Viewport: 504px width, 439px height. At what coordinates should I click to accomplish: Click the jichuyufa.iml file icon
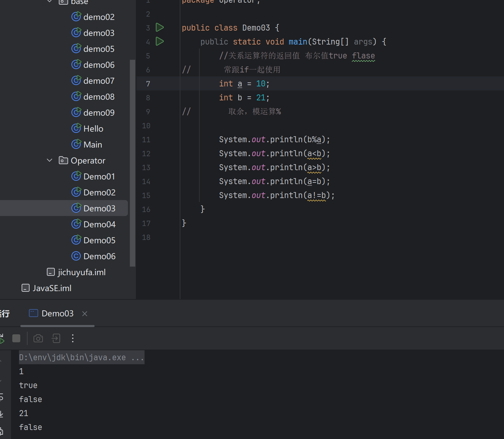pos(51,272)
